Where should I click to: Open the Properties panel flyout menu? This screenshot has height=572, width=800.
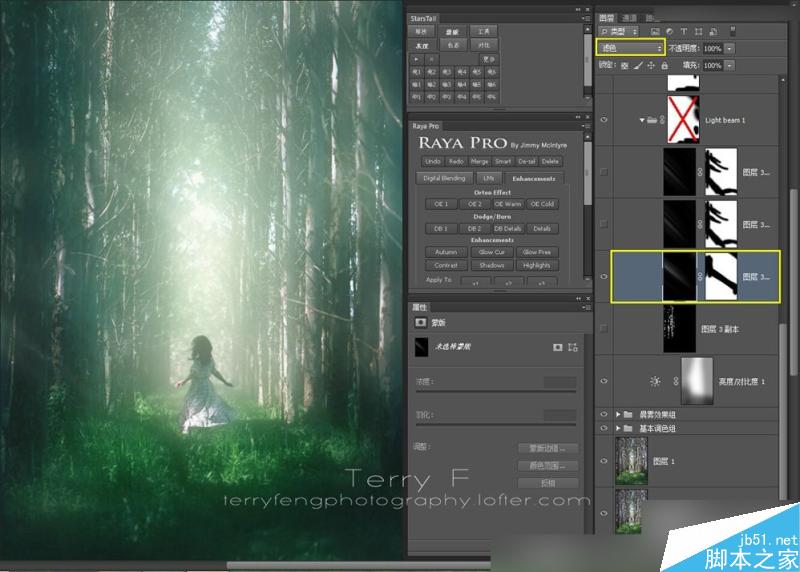(x=586, y=307)
